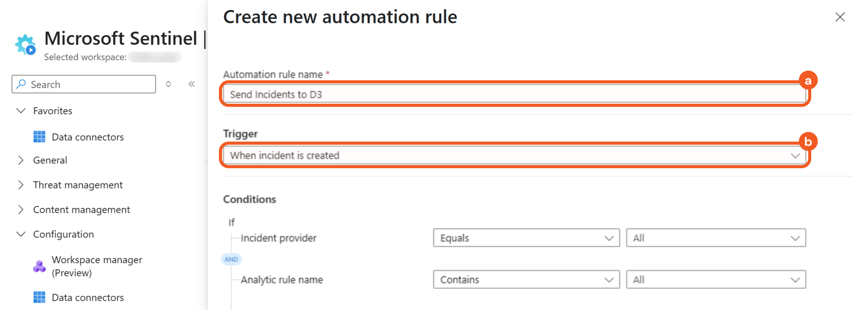Click the Microsoft Sentinel gear icon
This screenshot has width=868, height=310.
(25, 44)
